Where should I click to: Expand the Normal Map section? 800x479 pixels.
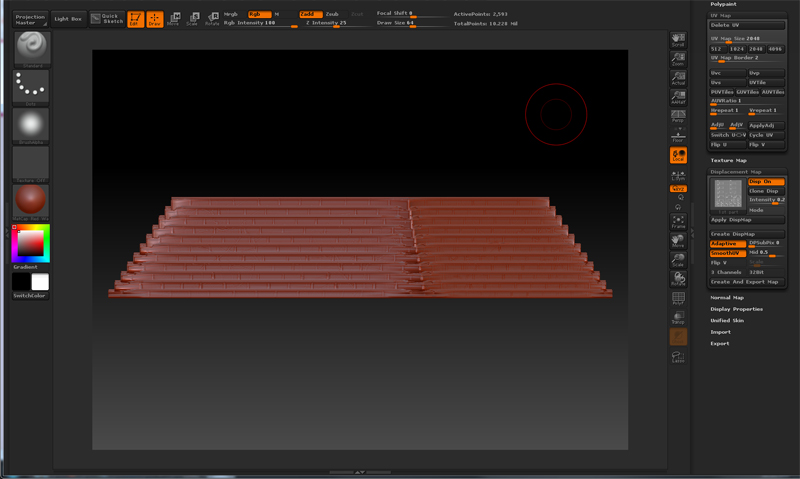726,298
